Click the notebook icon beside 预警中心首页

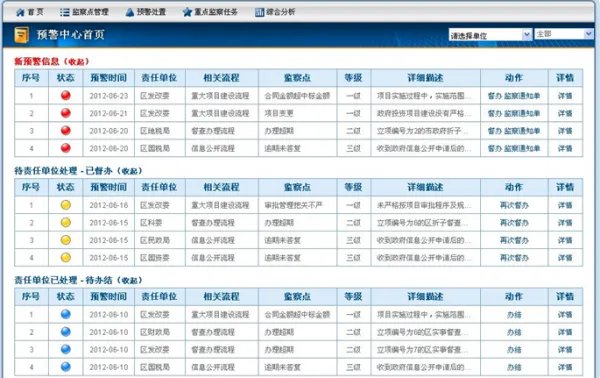point(21,35)
